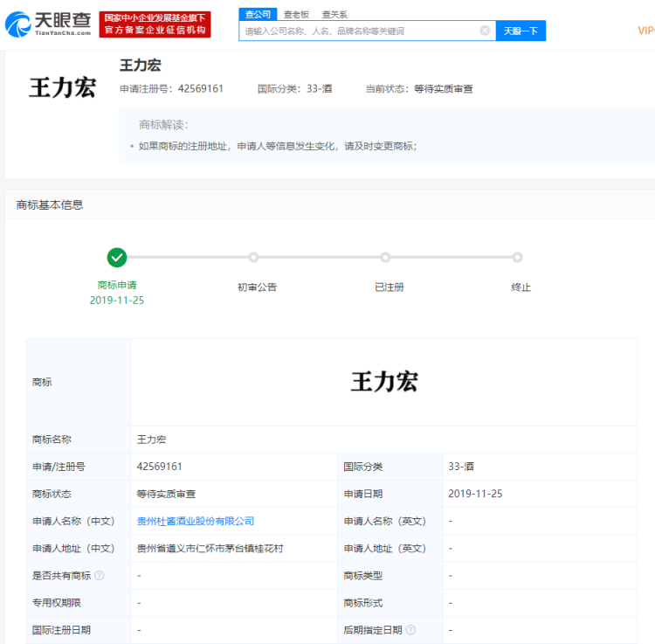Click the 商标申请 date 2019-11-25 timeline label

117,300
